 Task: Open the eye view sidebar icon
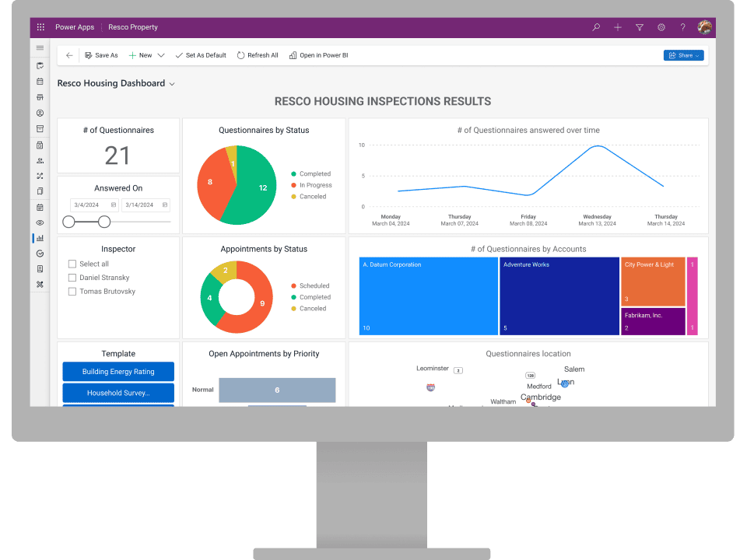tap(40, 223)
